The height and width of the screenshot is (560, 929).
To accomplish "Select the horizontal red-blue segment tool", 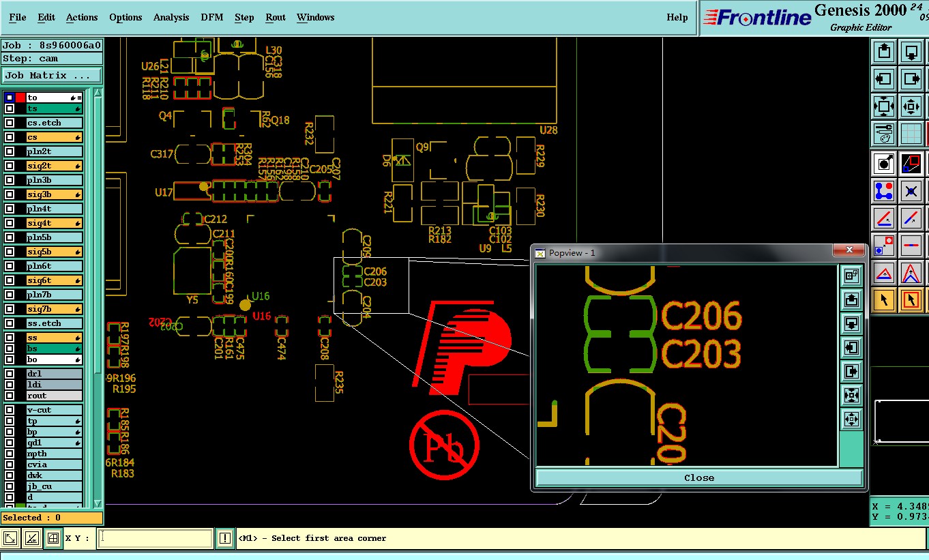I will [x=912, y=246].
